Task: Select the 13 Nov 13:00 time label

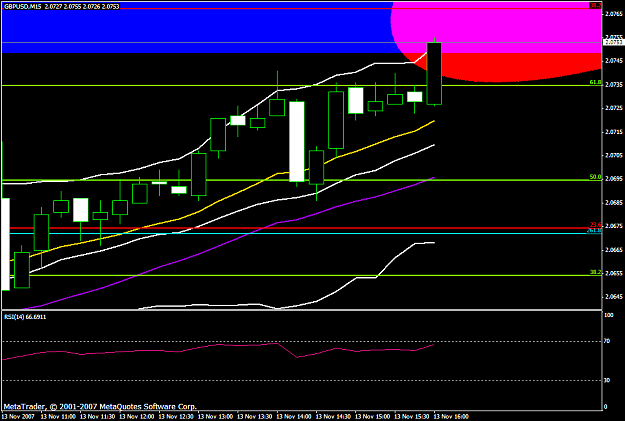Action: click(215, 417)
